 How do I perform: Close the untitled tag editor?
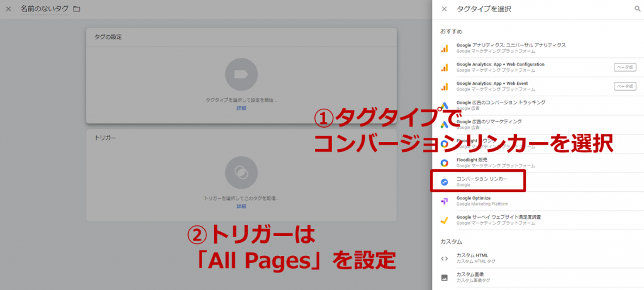pyautogui.click(x=9, y=9)
